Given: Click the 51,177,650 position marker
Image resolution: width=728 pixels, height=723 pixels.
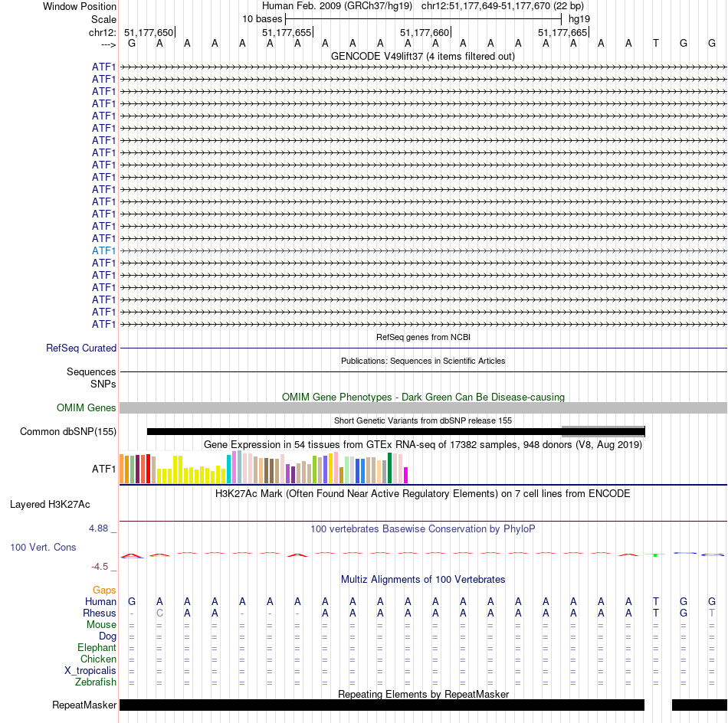Looking at the screenshot, I should [x=149, y=32].
